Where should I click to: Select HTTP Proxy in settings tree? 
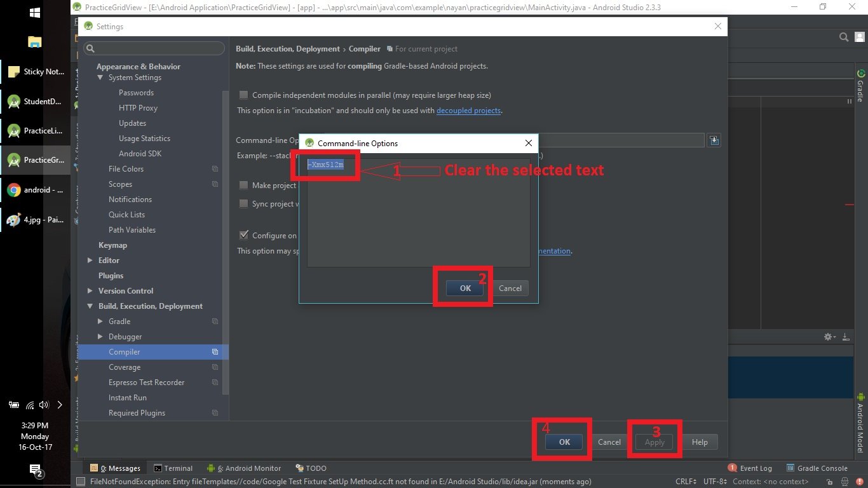coord(138,108)
